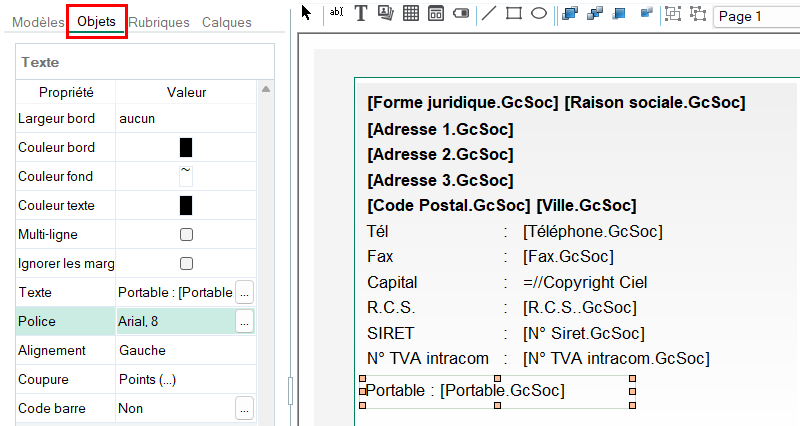This screenshot has width=800, height=426.
Task: Toggle the Ignorer les marges checkbox
Action: [x=186, y=264]
